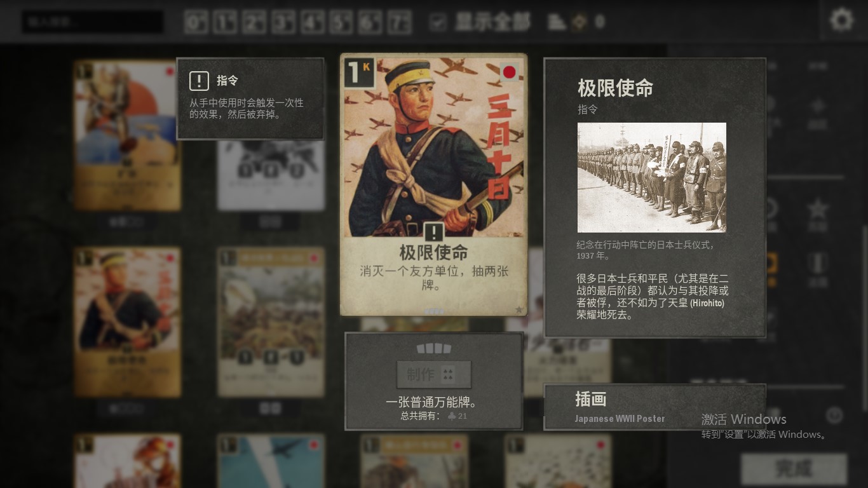Select blurred soldier card in left column
This screenshot has height=488, width=868.
point(127,322)
